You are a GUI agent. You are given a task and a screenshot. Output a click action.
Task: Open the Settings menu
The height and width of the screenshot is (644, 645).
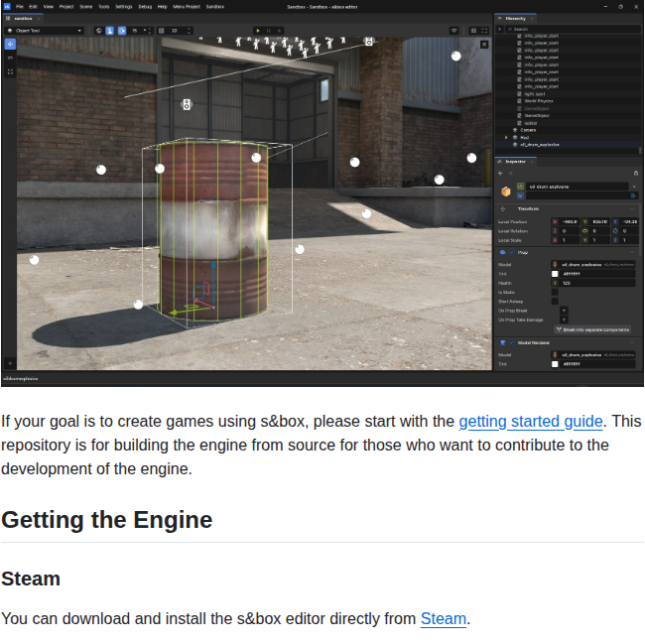pyautogui.click(x=123, y=7)
